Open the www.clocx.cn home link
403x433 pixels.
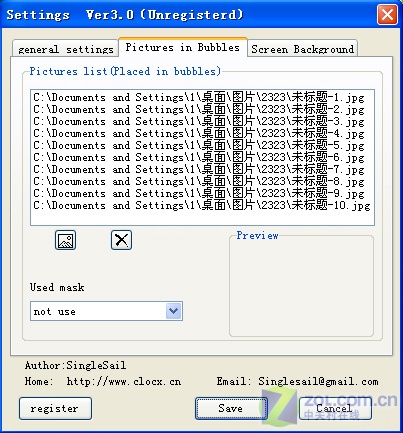(124, 381)
